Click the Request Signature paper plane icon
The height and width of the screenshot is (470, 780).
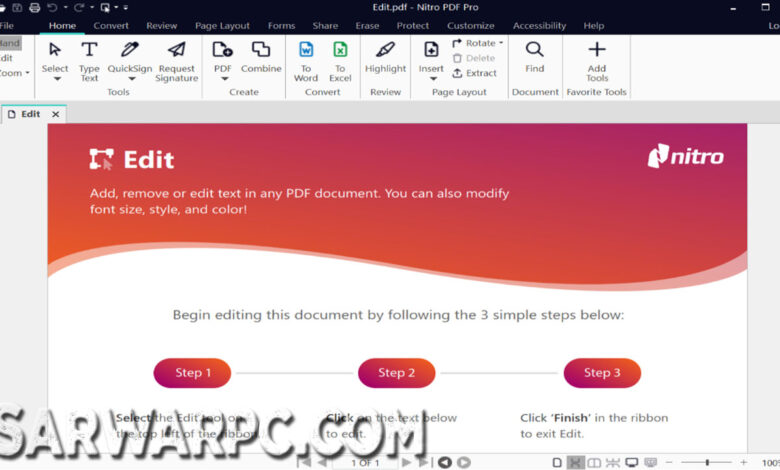point(176,49)
